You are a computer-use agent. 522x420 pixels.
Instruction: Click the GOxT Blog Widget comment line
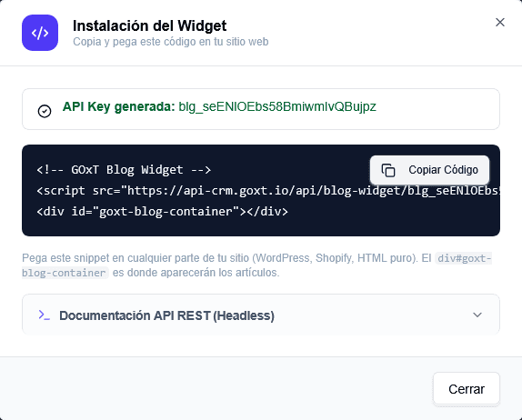(x=124, y=170)
